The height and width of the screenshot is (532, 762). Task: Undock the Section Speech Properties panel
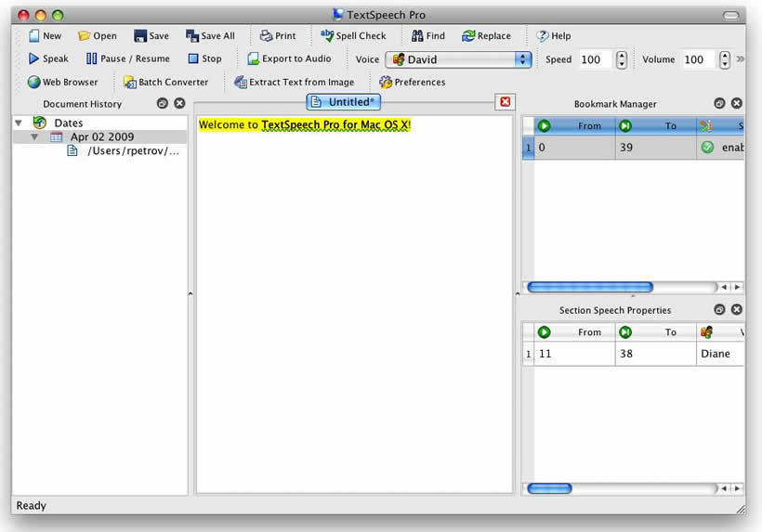pyautogui.click(x=719, y=309)
